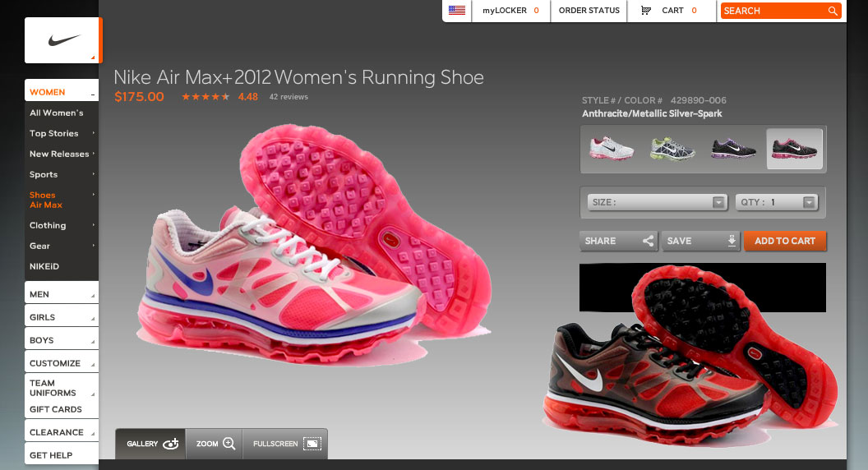This screenshot has height=470, width=868.
Task: Open the 42 reviews link
Action: click(289, 97)
